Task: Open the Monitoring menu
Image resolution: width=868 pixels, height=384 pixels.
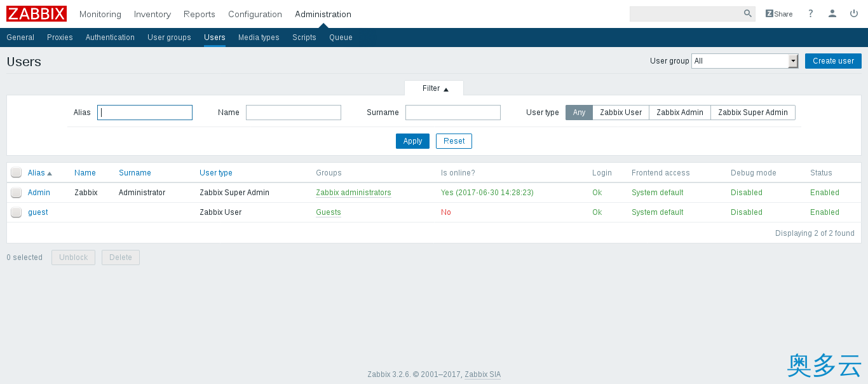Action: tap(100, 14)
